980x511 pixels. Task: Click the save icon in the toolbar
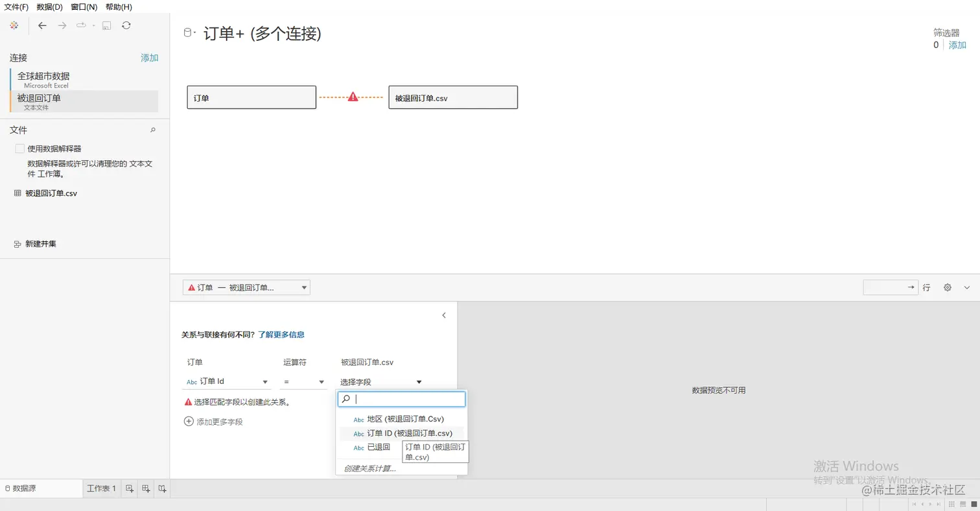107,25
